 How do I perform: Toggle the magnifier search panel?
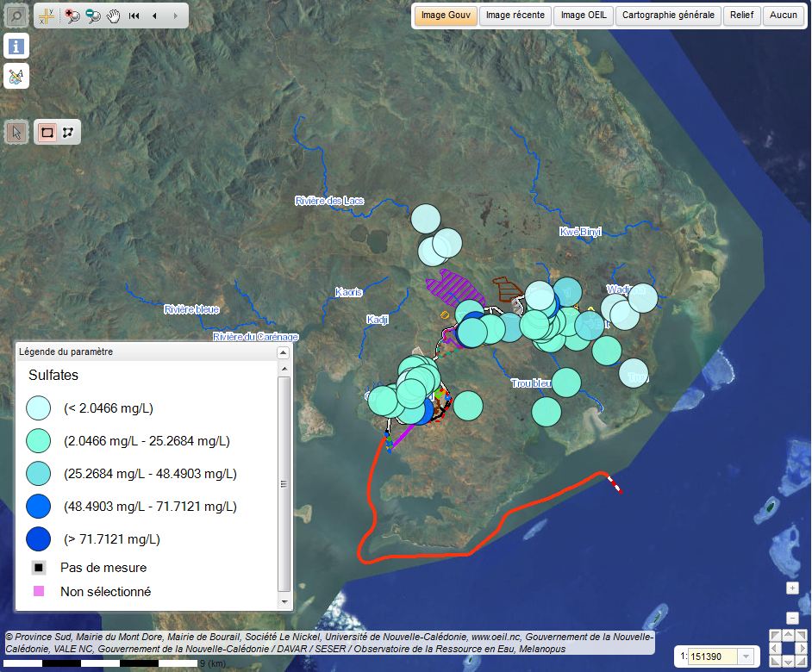point(16,16)
